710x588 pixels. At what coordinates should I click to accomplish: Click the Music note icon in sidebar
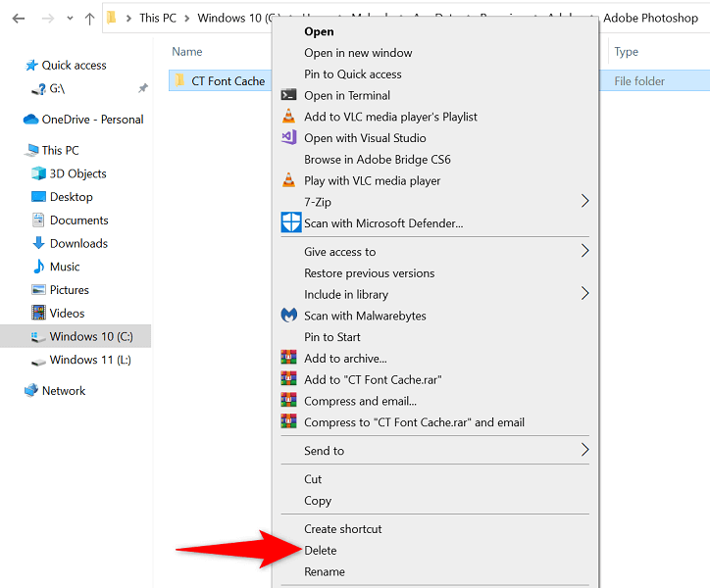coord(38,267)
